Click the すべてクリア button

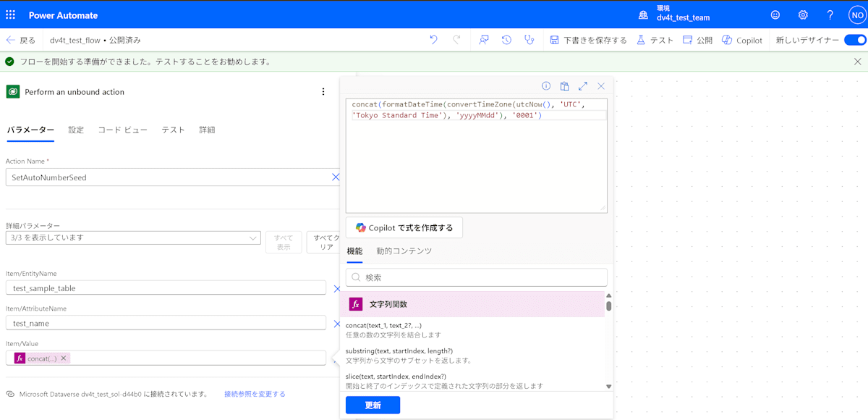point(323,243)
